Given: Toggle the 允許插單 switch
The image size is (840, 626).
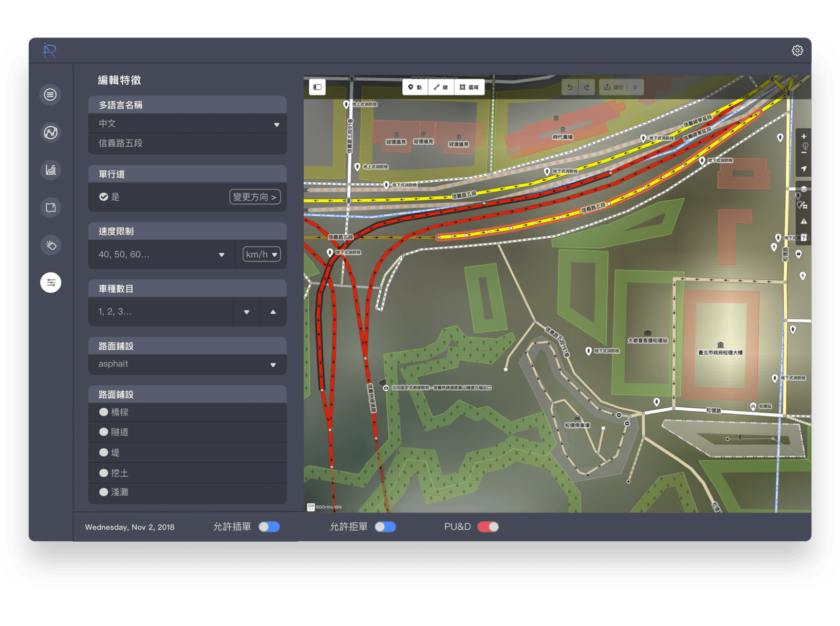Looking at the screenshot, I should [269, 527].
